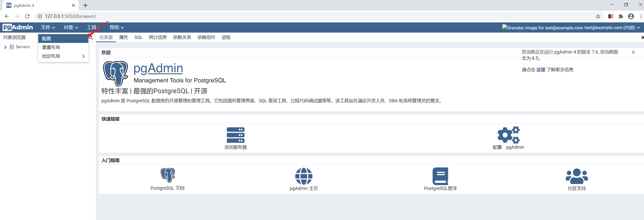
Task: Expand the Servers tree node
Action: pos(5,47)
